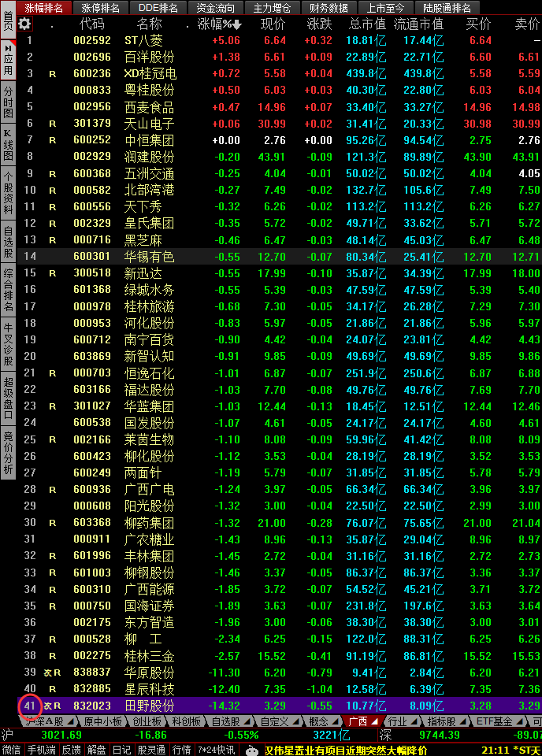The image size is (542, 756).
Task: Click the R marker beside 皇氏集团
Action: click(x=53, y=224)
